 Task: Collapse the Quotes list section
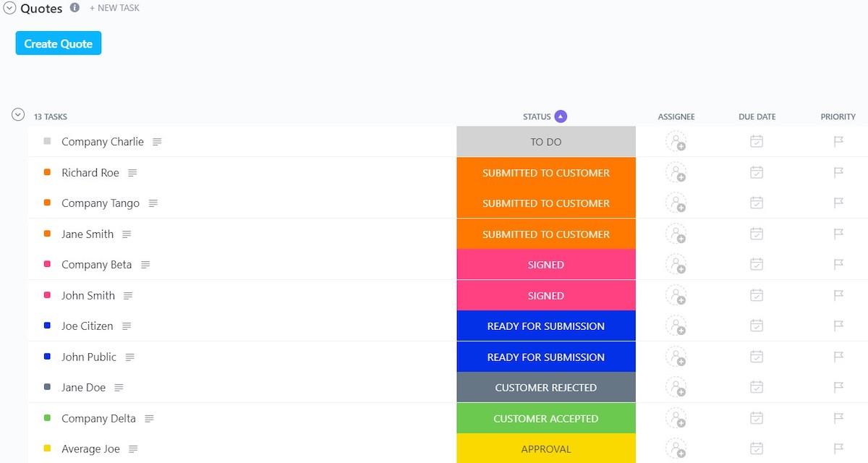point(9,9)
